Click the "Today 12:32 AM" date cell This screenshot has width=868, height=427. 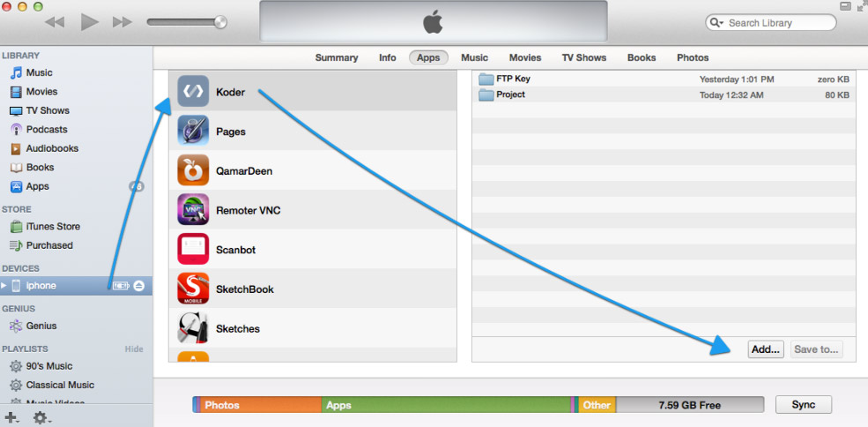click(x=731, y=94)
